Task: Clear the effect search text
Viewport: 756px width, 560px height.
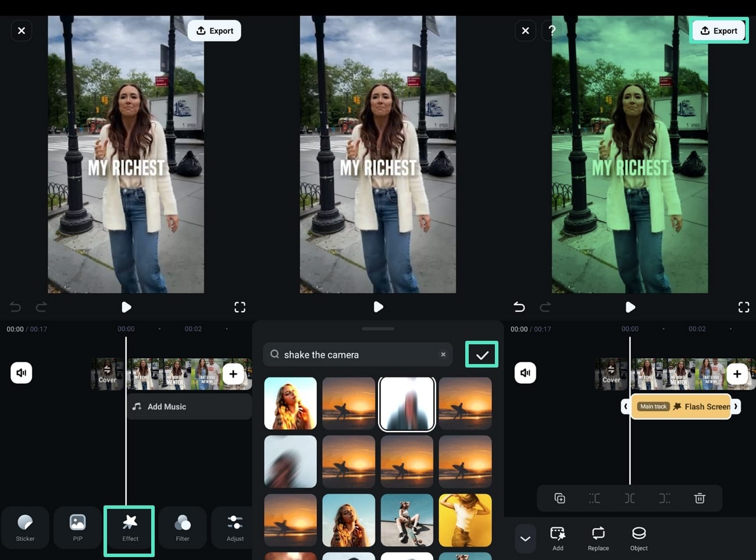Action: (x=443, y=354)
